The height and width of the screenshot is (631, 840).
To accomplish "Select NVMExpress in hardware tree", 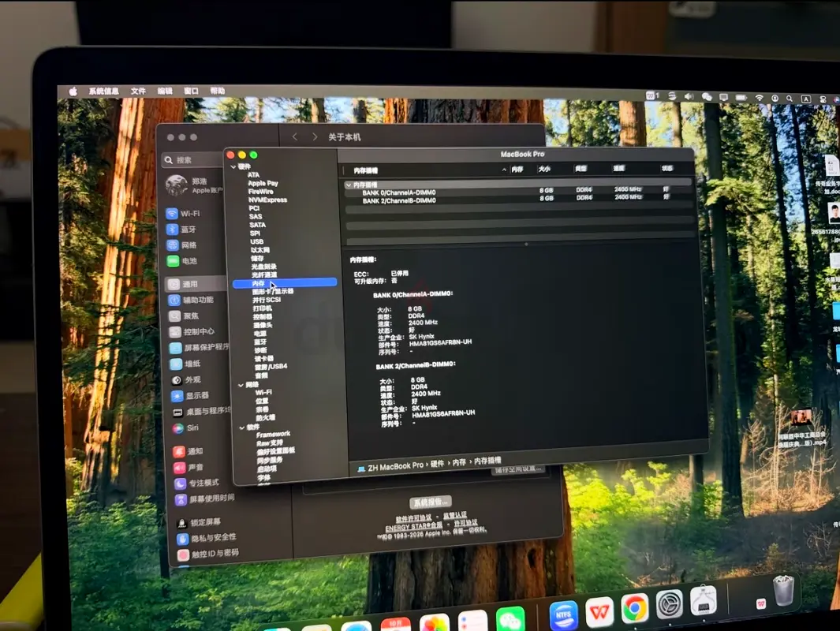I will coord(268,200).
